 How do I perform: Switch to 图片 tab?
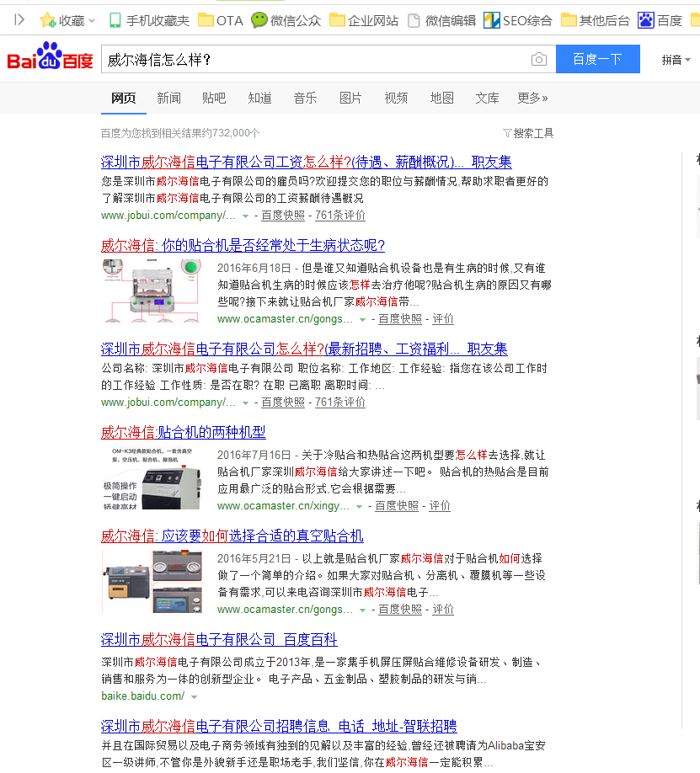click(350, 99)
